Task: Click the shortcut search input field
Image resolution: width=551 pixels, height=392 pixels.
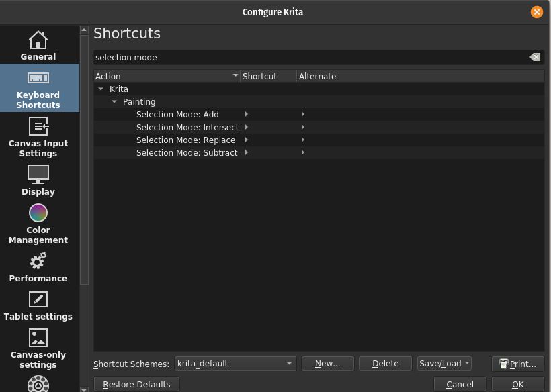Action: point(309,58)
